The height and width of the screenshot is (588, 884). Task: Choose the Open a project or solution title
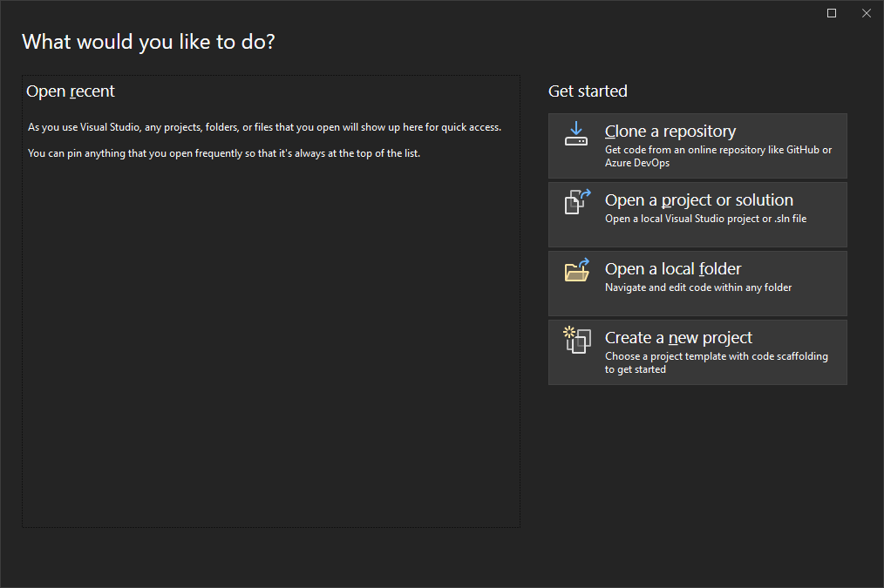[699, 200]
